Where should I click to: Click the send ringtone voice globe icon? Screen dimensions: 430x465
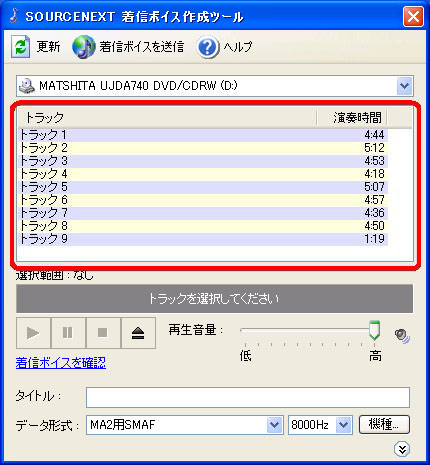(83, 47)
